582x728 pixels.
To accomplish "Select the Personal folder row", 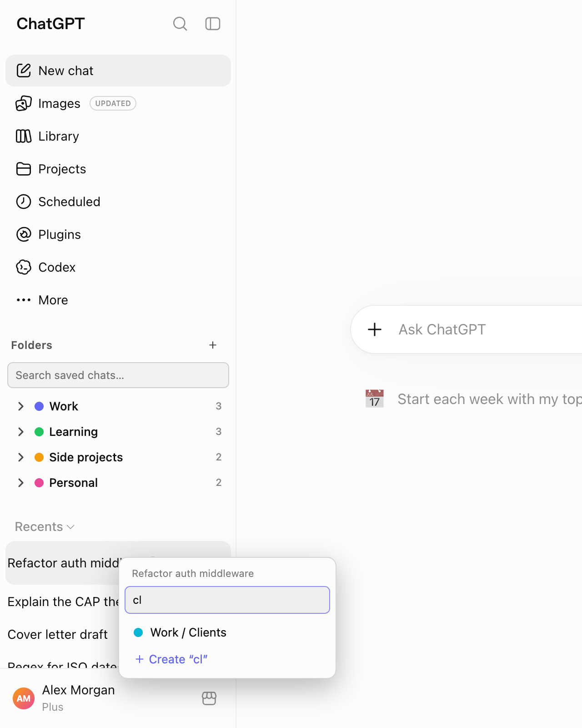I will (x=118, y=483).
